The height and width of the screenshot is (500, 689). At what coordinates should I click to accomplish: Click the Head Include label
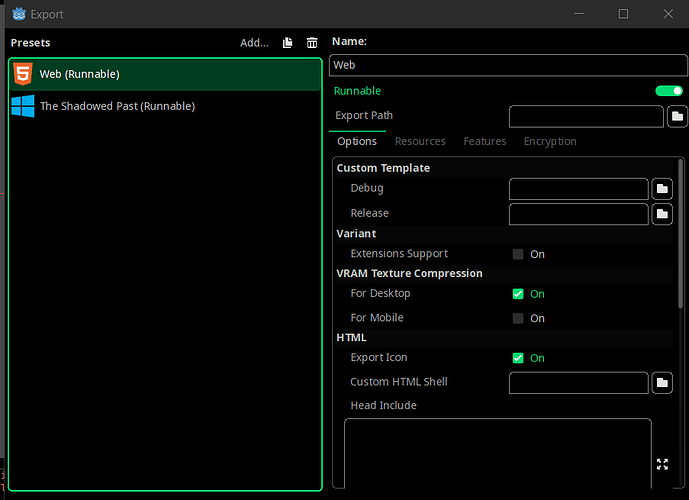click(383, 405)
